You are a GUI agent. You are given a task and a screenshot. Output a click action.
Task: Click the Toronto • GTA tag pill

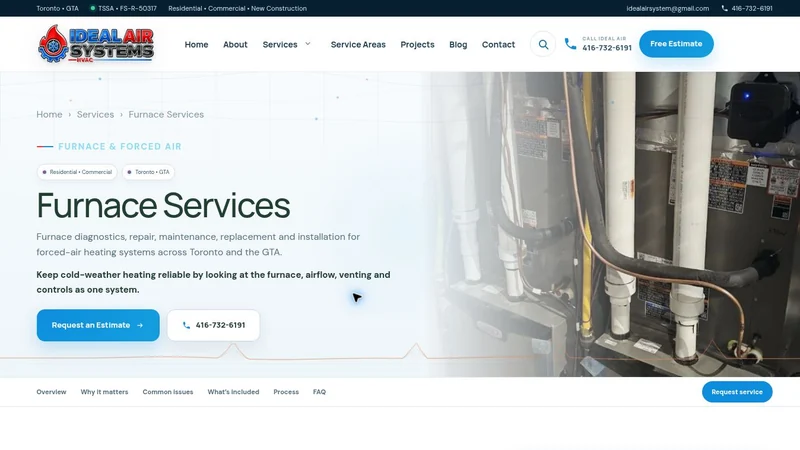coord(148,172)
